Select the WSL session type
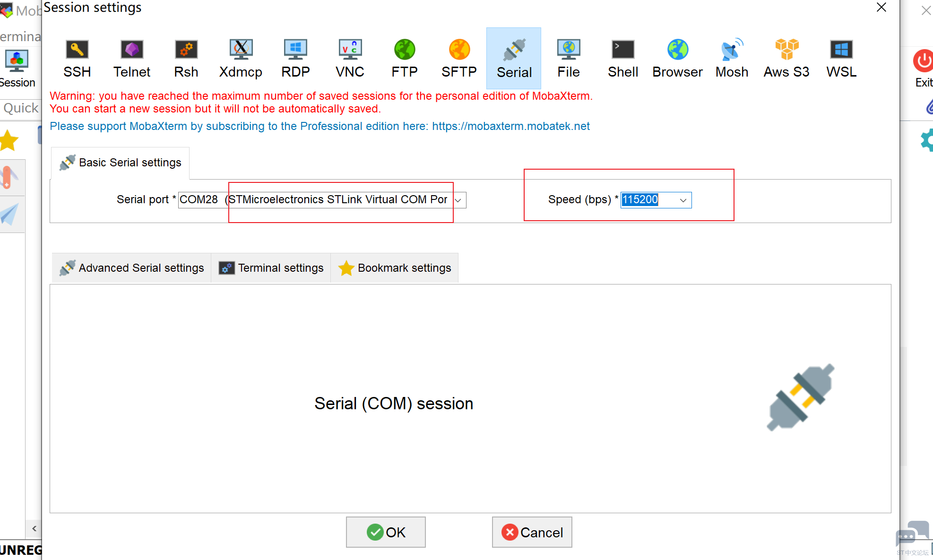Screen dimensions: 933x560 tap(841, 59)
